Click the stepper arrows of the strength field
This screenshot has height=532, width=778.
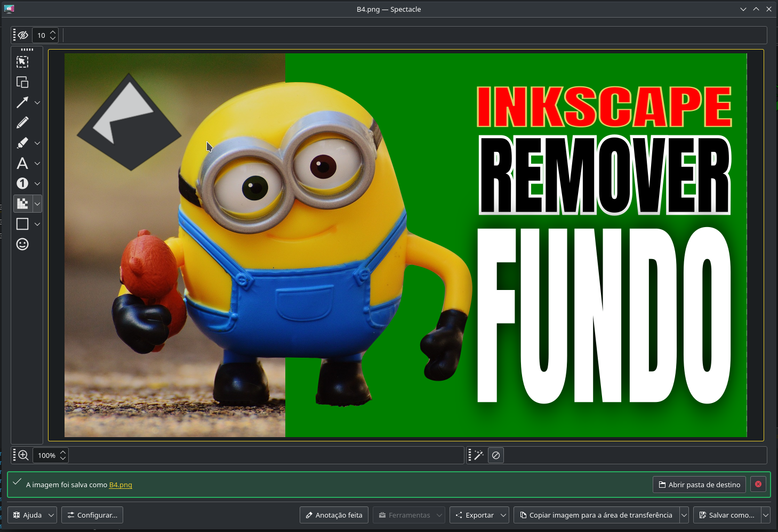[x=53, y=35]
